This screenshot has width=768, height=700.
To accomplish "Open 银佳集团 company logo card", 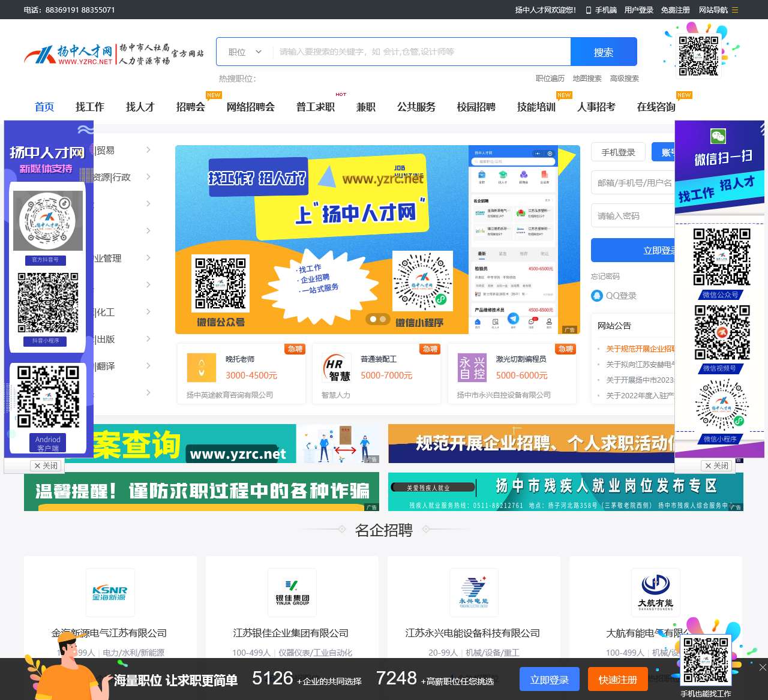I will (292, 593).
